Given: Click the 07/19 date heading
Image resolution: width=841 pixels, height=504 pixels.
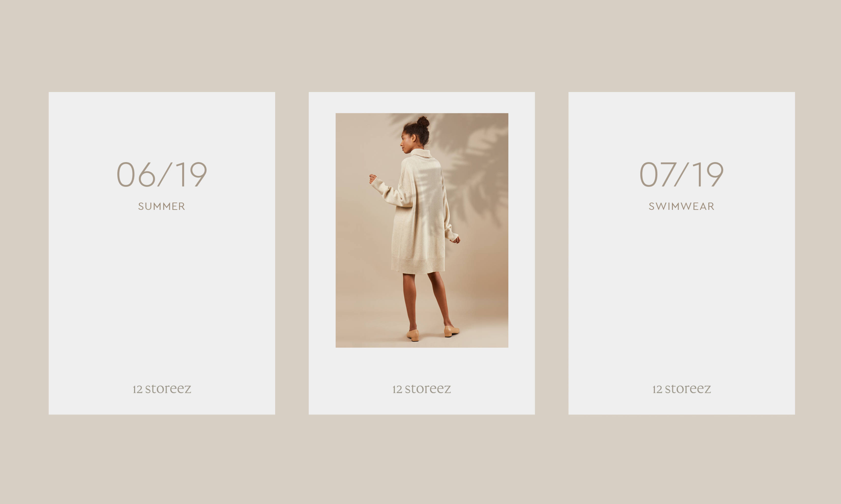Looking at the screenshot, I should [x=682, y=174].
